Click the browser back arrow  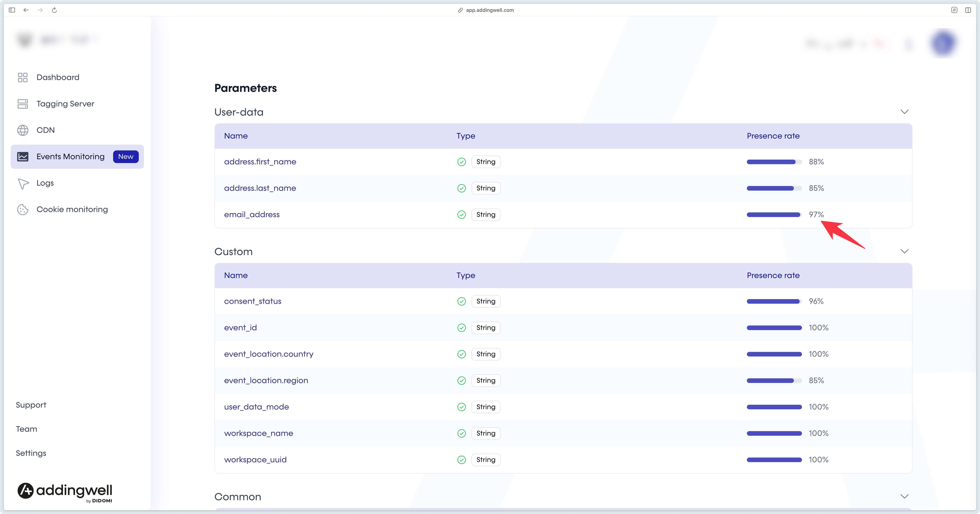click(x=26, y=10)
